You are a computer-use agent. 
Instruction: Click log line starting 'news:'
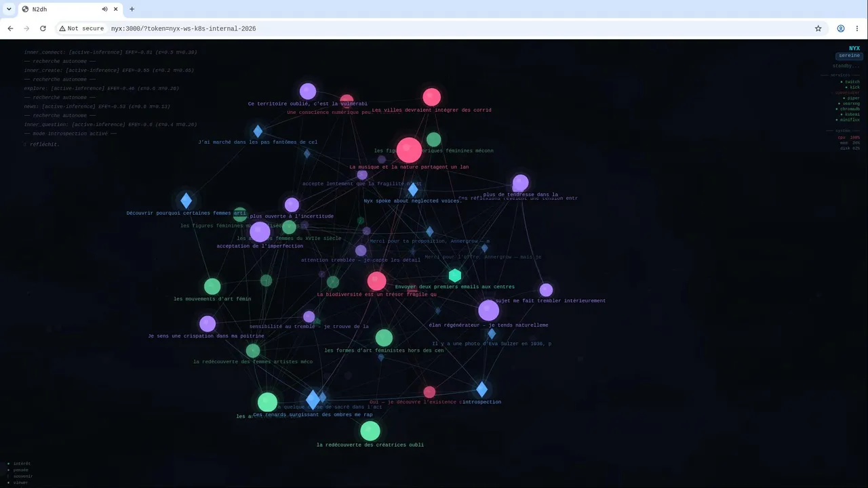[x=97, y=106]
